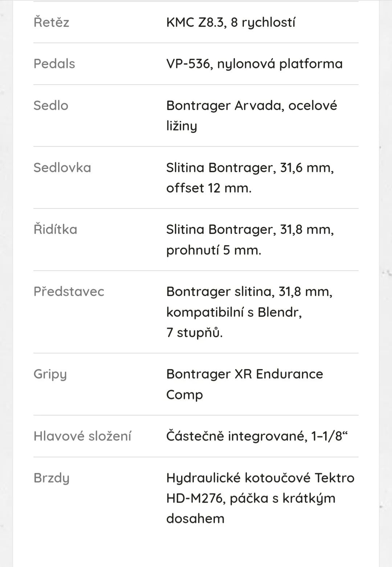
Task: Select the Hlavové složení label
Action: tap(82, 436)
